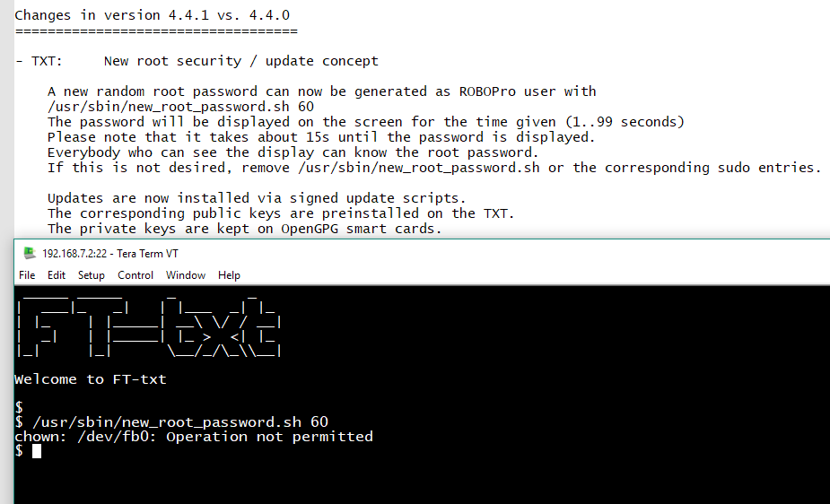Open the Control menu
830x504 pixels.
(135, 275)
